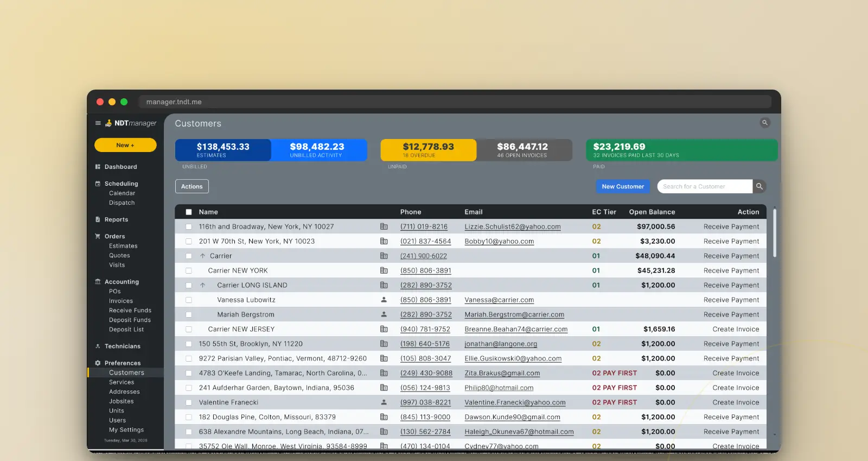This screenshot has height=461, width=868.
Task: Select the Carrier parent row checkbox
Action: [189, 256]
